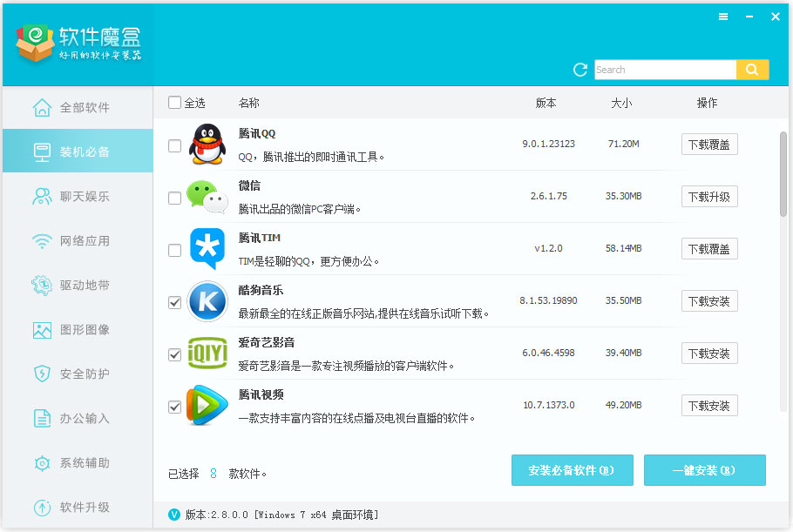793x532 pixels.
Task: Click the refresh icon beside search box
Action: click(580, 70)
